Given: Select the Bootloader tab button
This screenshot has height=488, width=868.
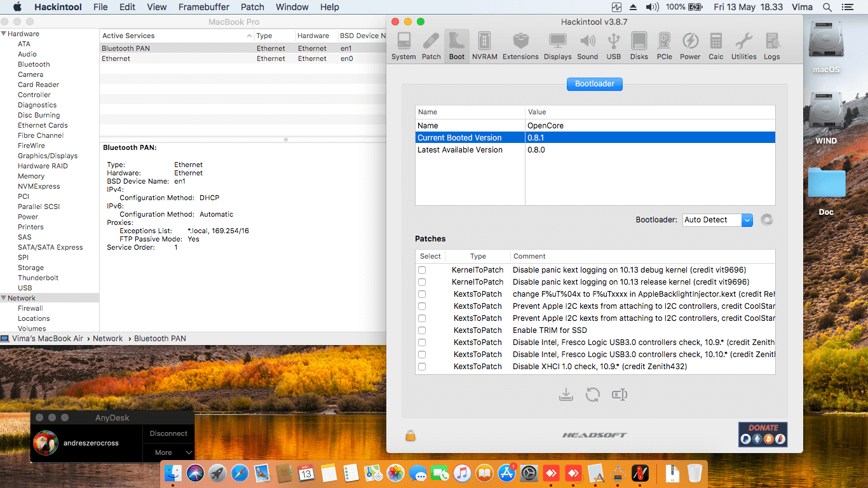Looking at the screenshot, I should click(595, 84).
